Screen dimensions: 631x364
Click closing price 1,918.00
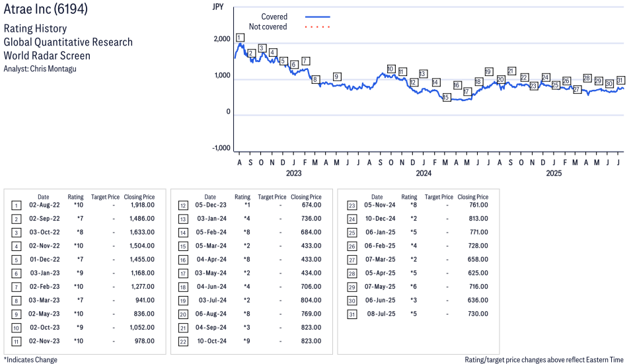143,205
